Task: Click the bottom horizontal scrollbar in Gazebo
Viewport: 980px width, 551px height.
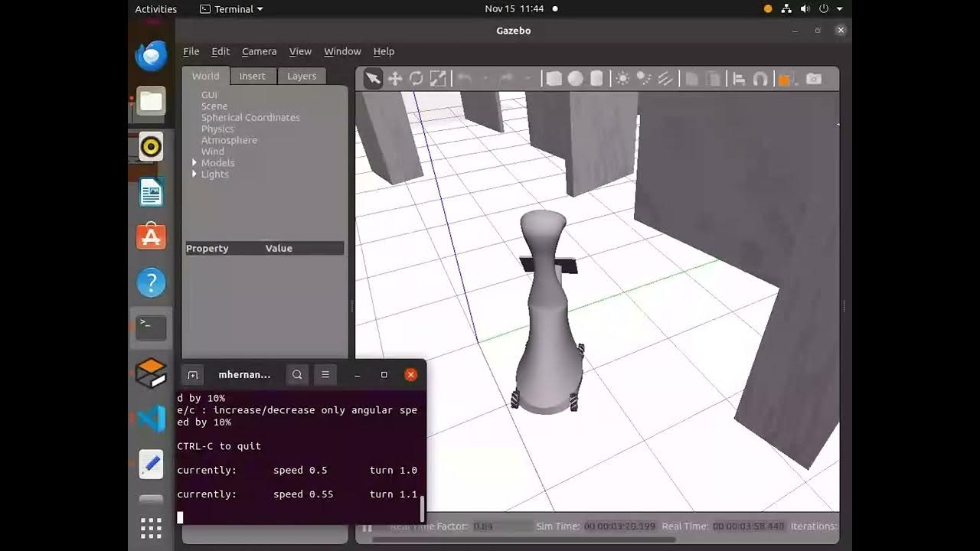Action: tap(524, 540)
